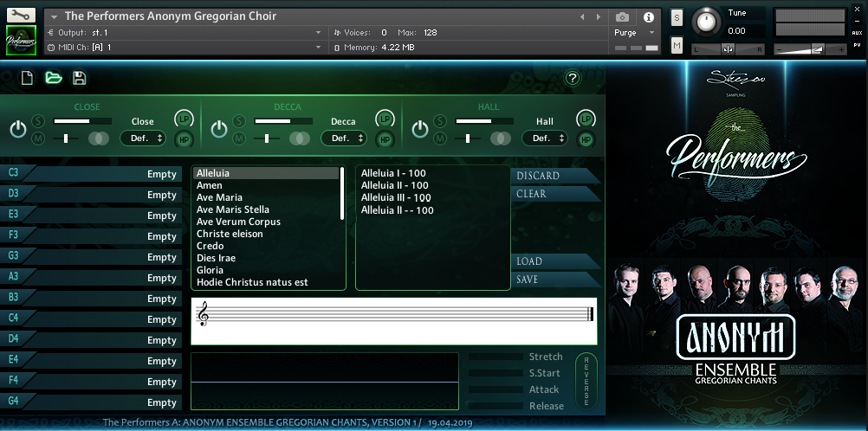The image size is (868, 431).
Task: Go to previous instrument arrow
Action: coord(582,17)
